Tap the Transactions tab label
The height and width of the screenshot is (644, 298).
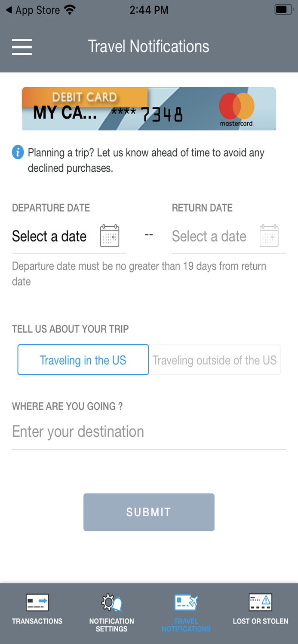37,621
